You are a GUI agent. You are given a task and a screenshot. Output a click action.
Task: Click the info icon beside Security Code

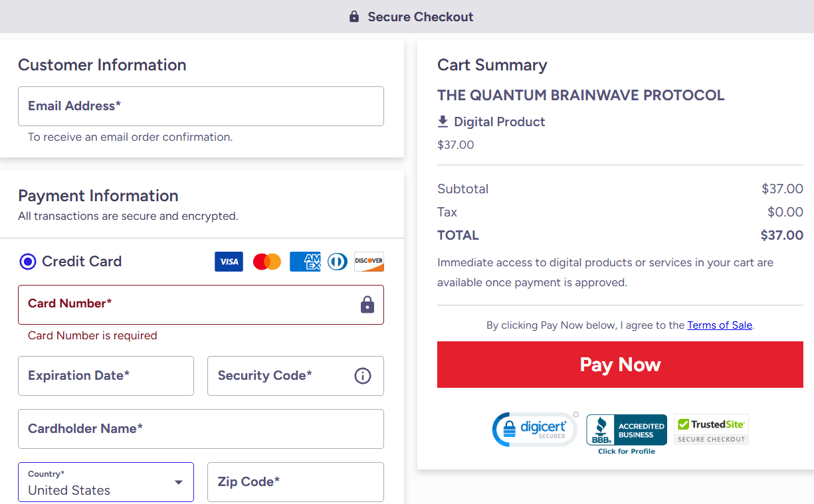(362, 376)
